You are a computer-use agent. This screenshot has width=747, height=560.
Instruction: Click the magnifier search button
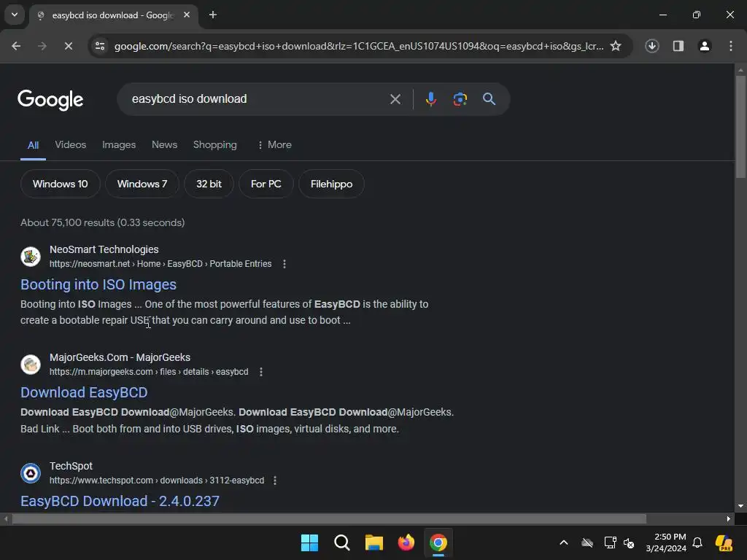coord(489,99)
